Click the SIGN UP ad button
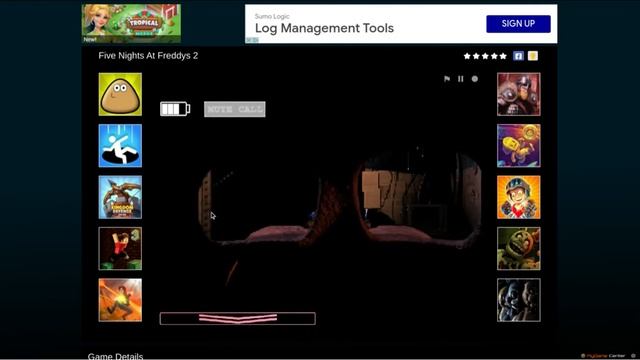Image resolution: width=640 pixels, height=360 pixels. (x=518, y=24)
